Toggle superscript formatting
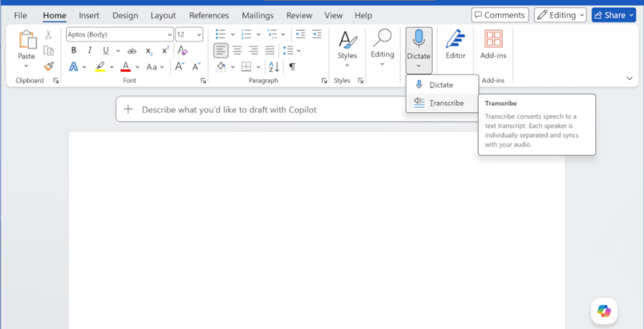644x329 pixels. [x=165, y=50]
